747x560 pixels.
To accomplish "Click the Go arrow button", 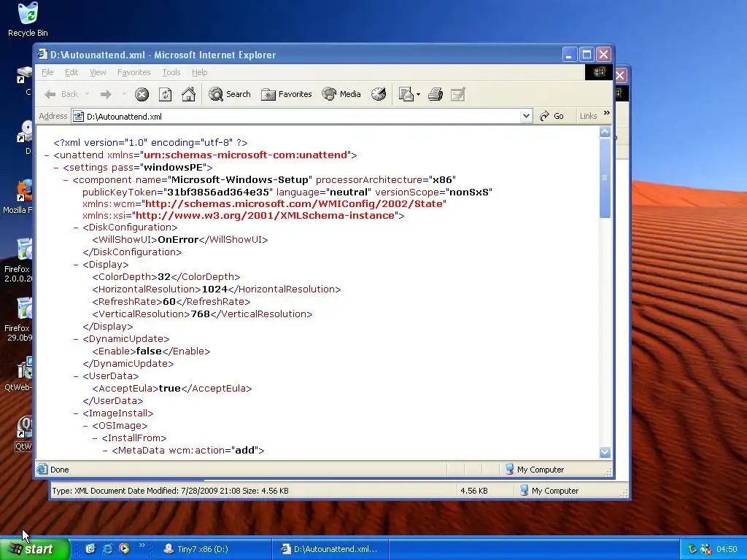I will (551, 116).
